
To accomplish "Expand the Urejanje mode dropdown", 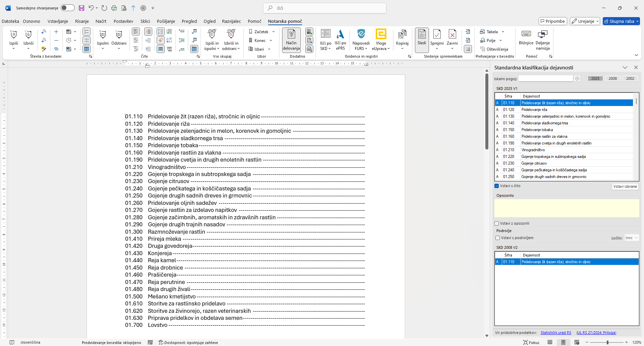I will coord(597,21).
